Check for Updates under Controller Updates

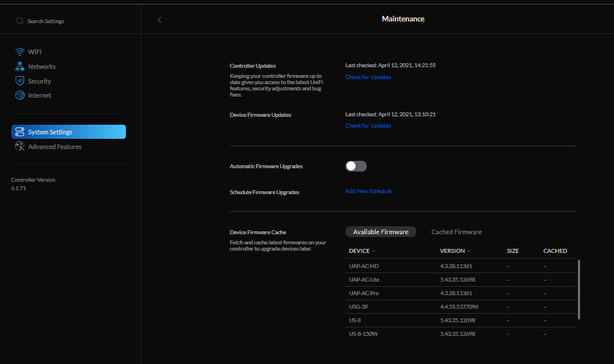(368, 77)
